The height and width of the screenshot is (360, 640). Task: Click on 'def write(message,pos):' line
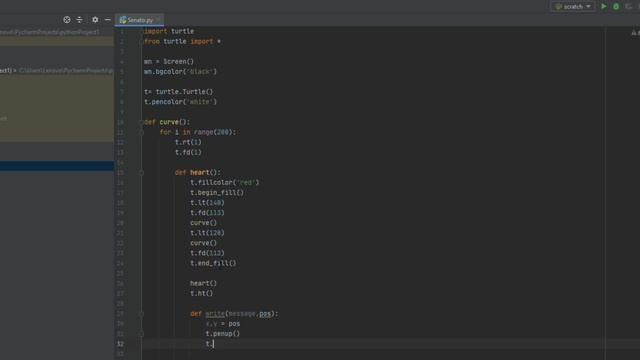point(234,314)
